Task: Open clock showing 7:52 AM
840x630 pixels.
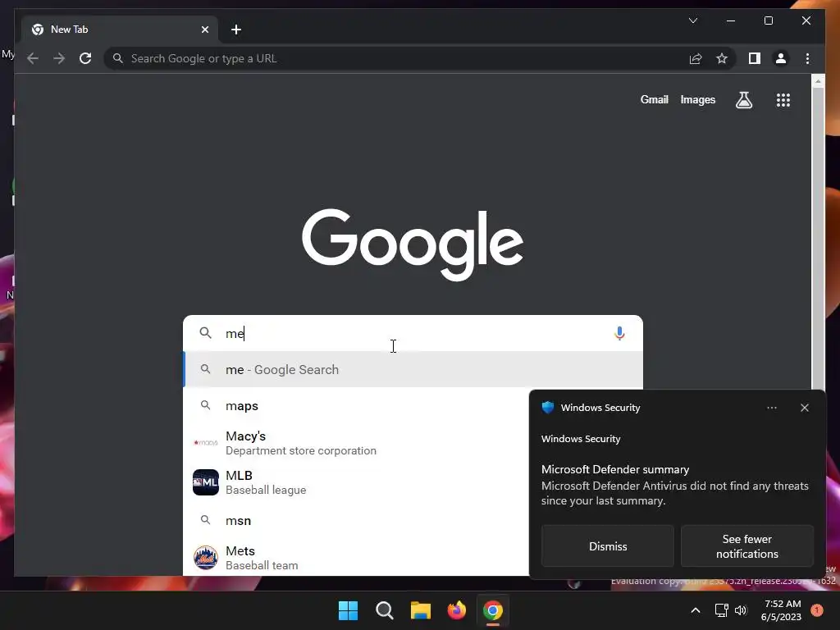Action: point(781,610)
